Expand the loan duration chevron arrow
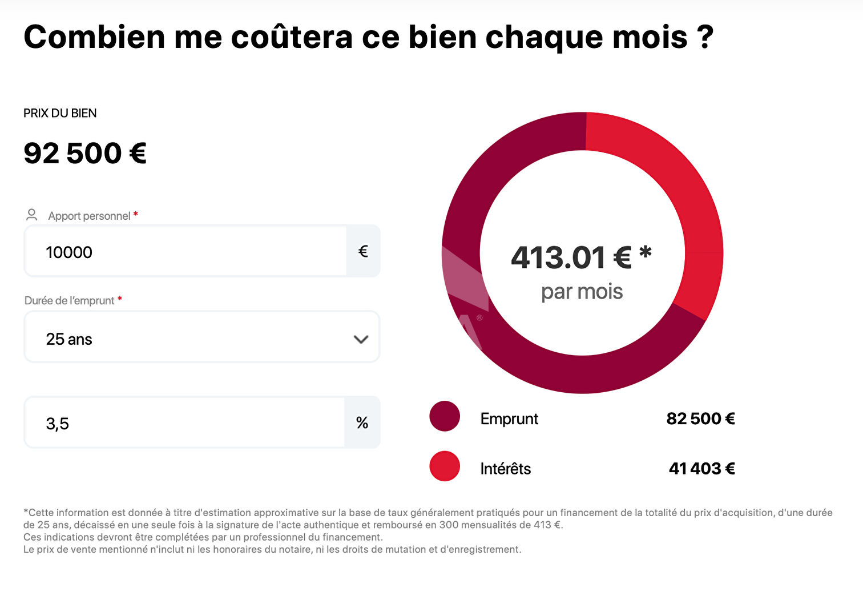863x616 pixels. (361, 339)
